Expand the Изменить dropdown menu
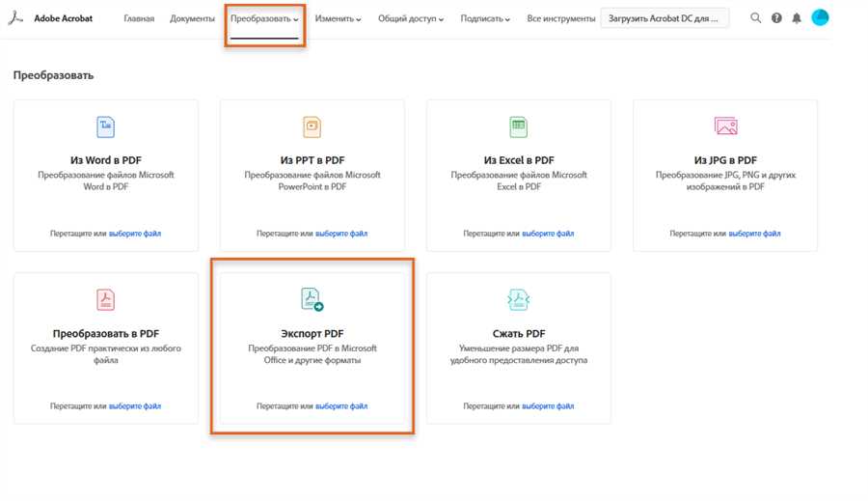This screenshot has width=868, height=501. (x=338, y=18)
